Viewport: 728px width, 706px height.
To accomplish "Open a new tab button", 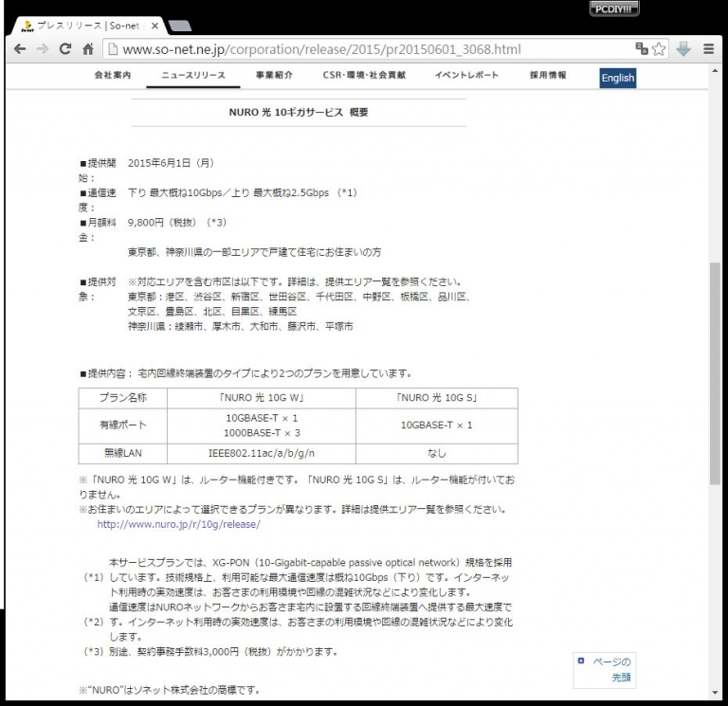I will 180,26.
